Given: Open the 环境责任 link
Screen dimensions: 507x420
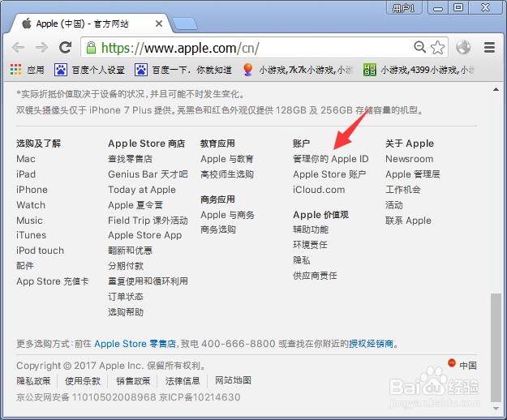Looking at the screenshot, I should (x=310, y=245).
